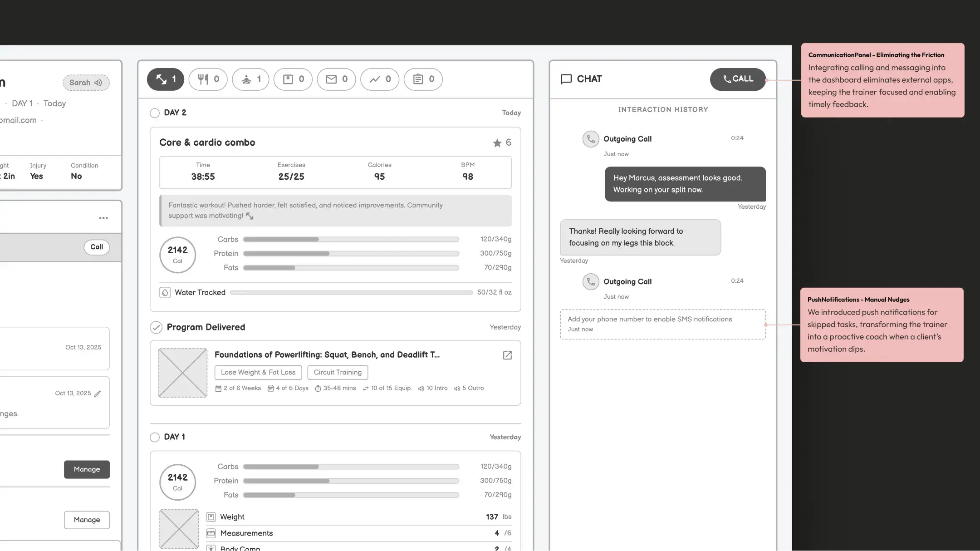Click the pencil edit icon beside Oct 13, 2025
980x551 pixels.
click(x=98, y=394)
